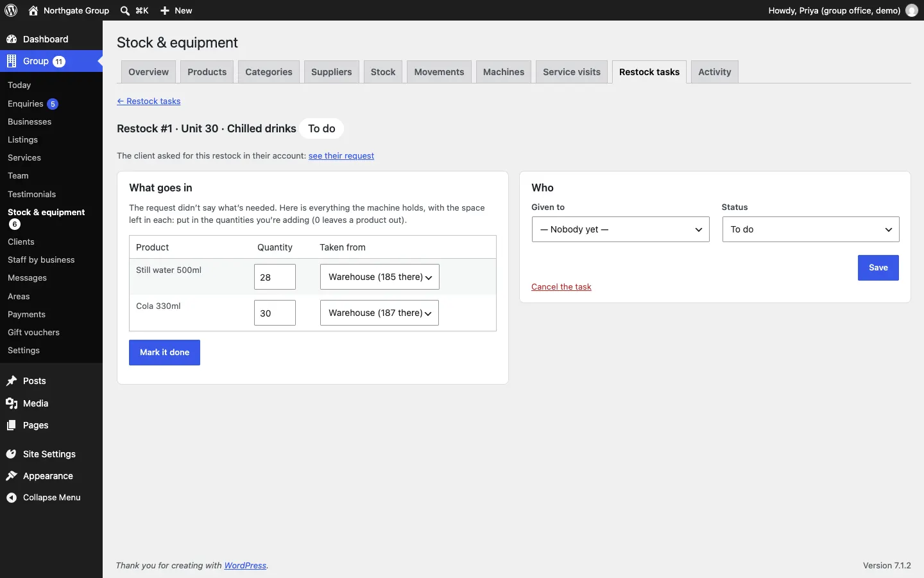The width and height of the screenshot is (924, 578).
Task: Open the Activity tab
Action: (x=715, y=72)
